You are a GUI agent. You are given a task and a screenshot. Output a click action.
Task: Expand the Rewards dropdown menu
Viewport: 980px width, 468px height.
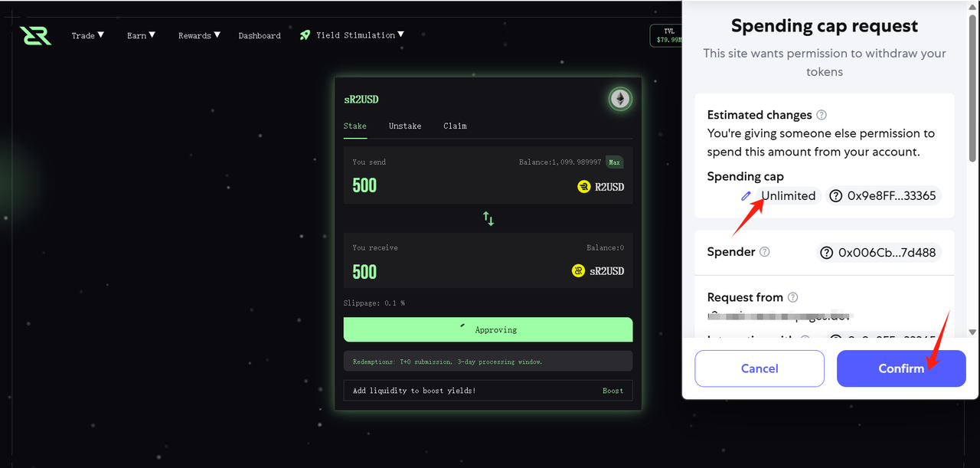click(x=199, y=35)
